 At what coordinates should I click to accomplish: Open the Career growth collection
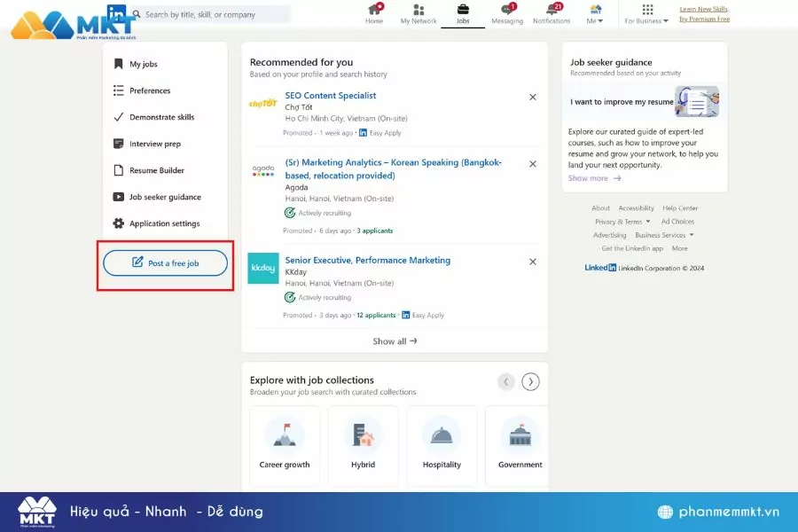pos(285,445)
